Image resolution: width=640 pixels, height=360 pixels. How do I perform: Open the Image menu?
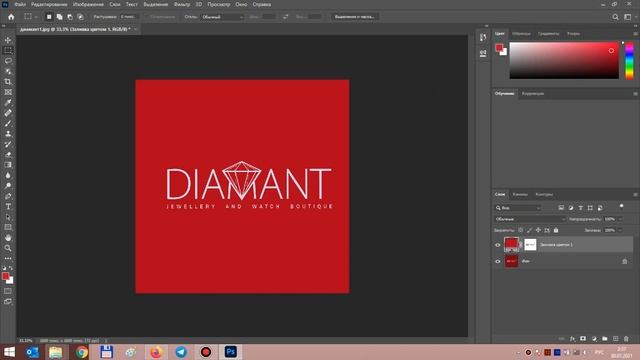pos(89,4)
